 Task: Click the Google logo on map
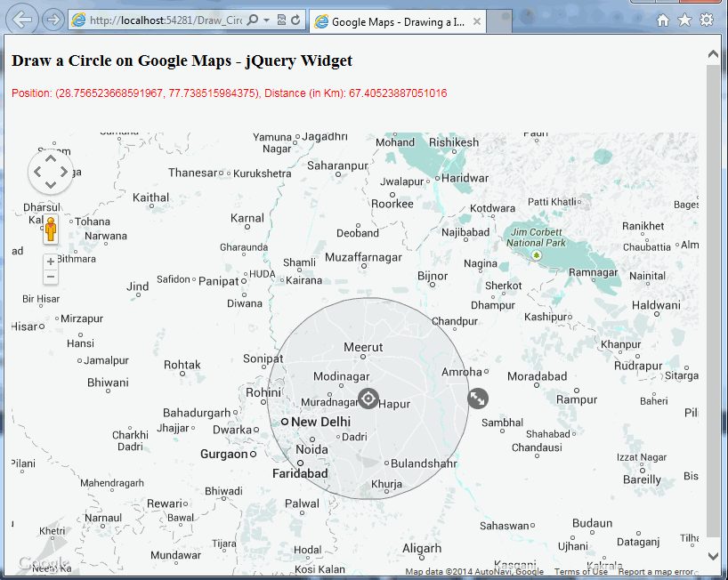click(44, 564)
